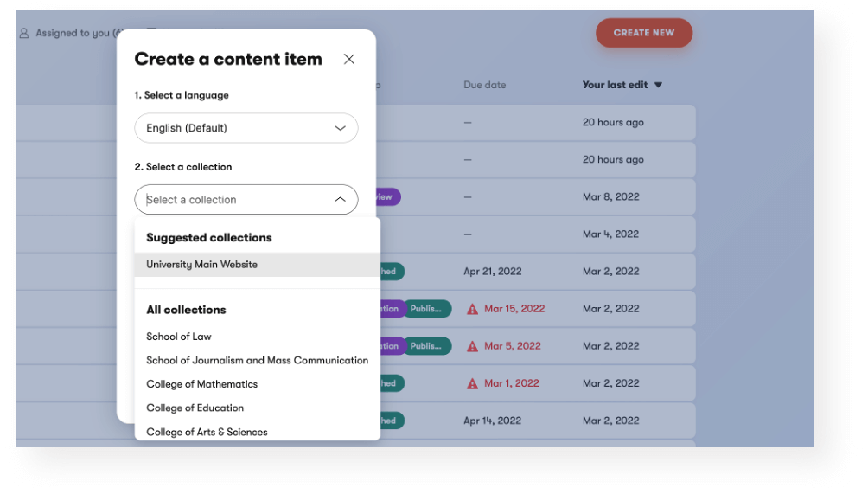868x488 pixels.
Task: Sort by Your last edit arrow
Action: (658, 85)
